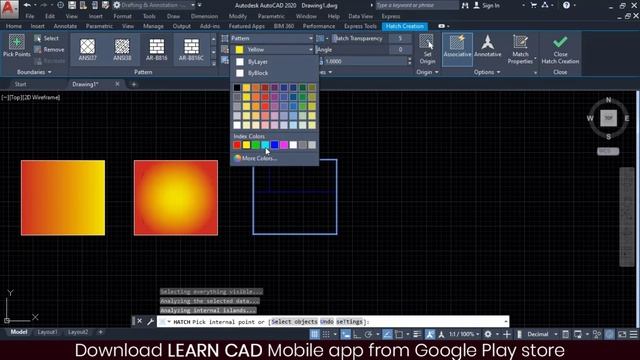The width and height of the screenshot is (640, 360).
Task: Switch to the Start file tab
Action: 20,84
